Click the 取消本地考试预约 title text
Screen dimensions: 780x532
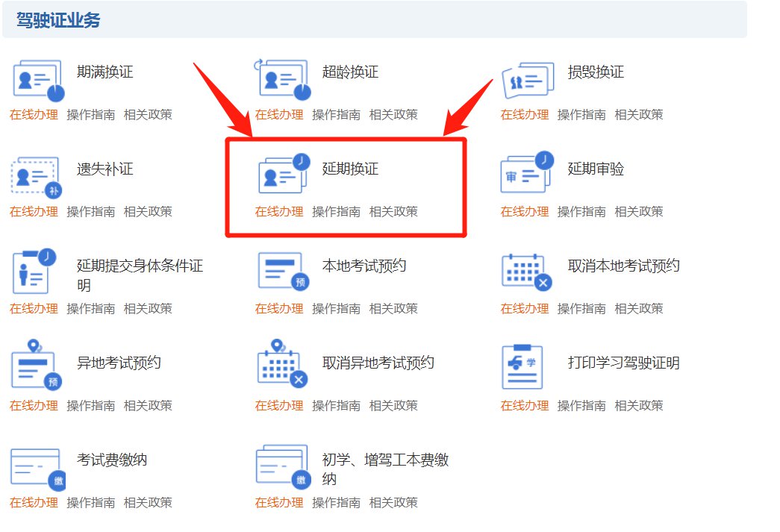[x=624, y=266]
